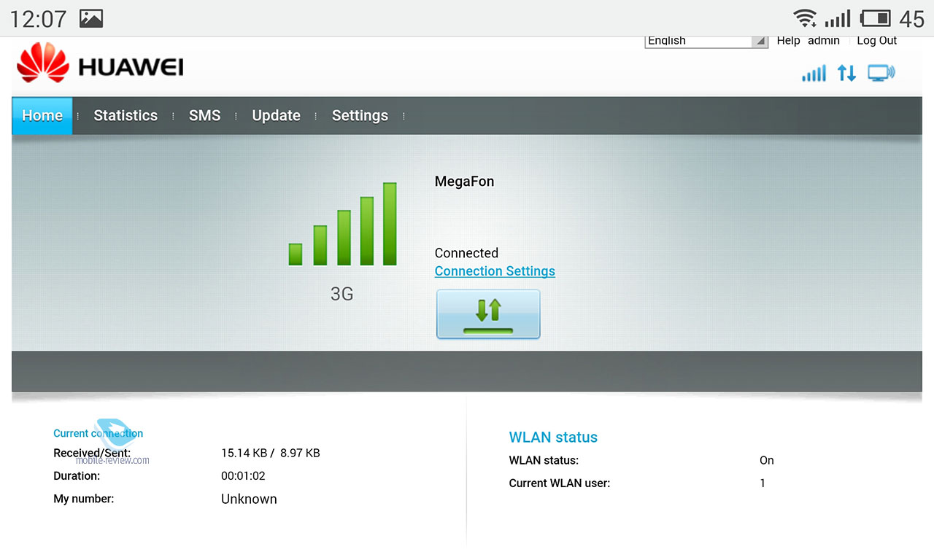Screen dimensions: 934x560
Task: Click the My number label
Action: click(x=84, y=499)
